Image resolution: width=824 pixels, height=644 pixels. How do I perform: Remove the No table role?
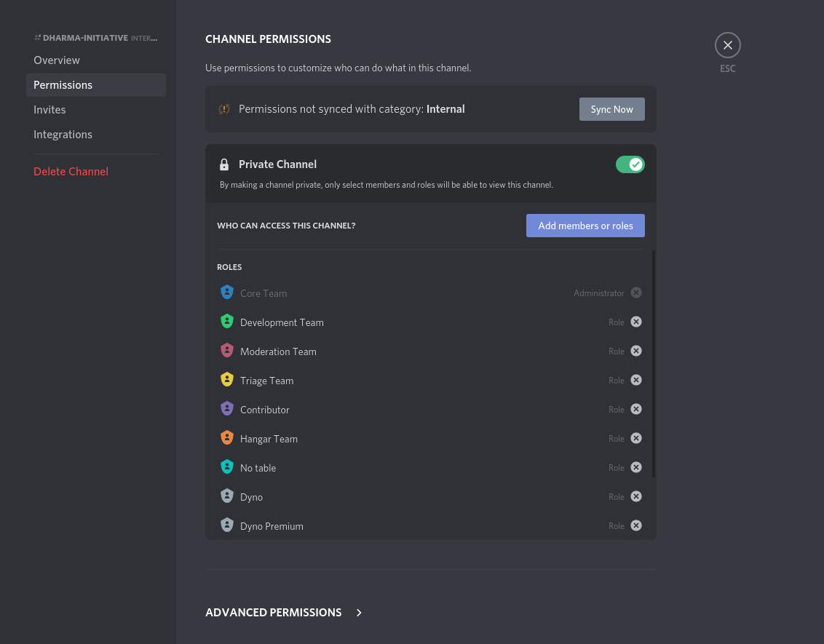click(636, 467)
